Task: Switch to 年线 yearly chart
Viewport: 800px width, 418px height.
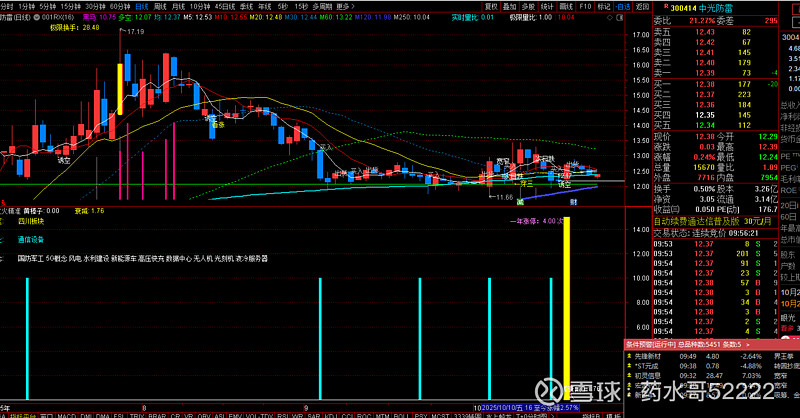Action: point(265,7)
